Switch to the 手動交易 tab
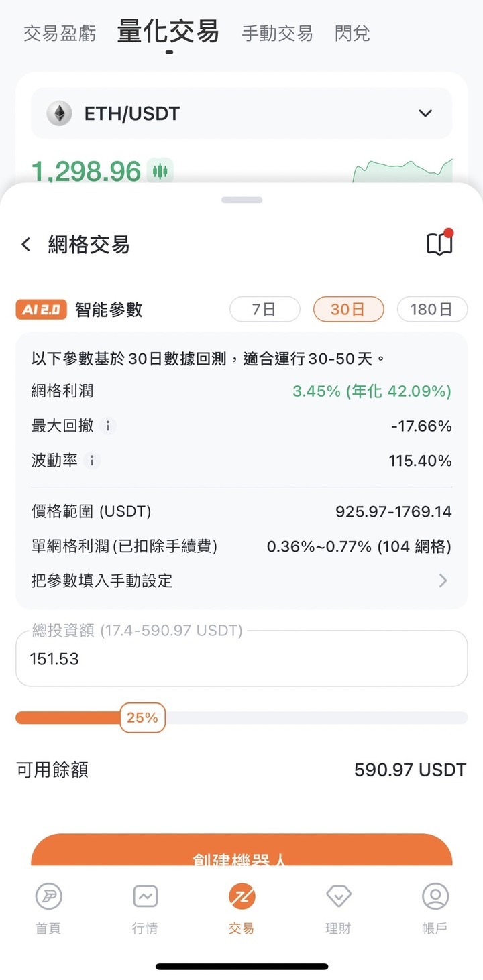This screenshot has width=483, height=980. pos(277,34)
